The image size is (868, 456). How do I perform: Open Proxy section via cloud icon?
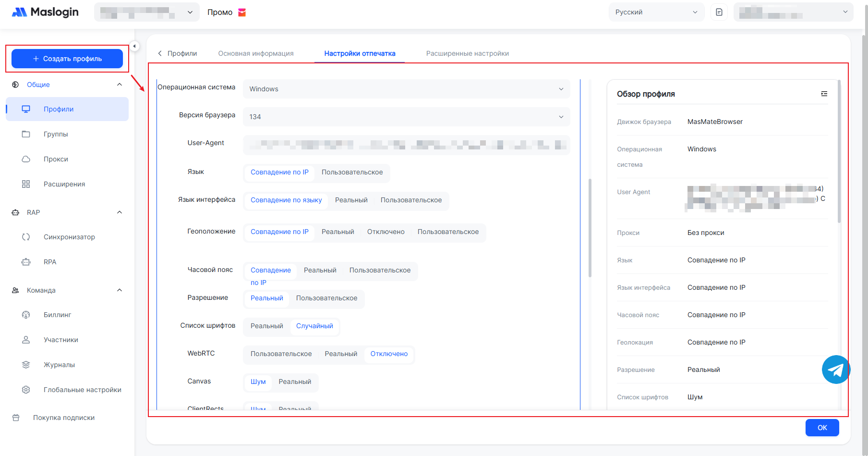pyautogui.click(x=26, y=159)
